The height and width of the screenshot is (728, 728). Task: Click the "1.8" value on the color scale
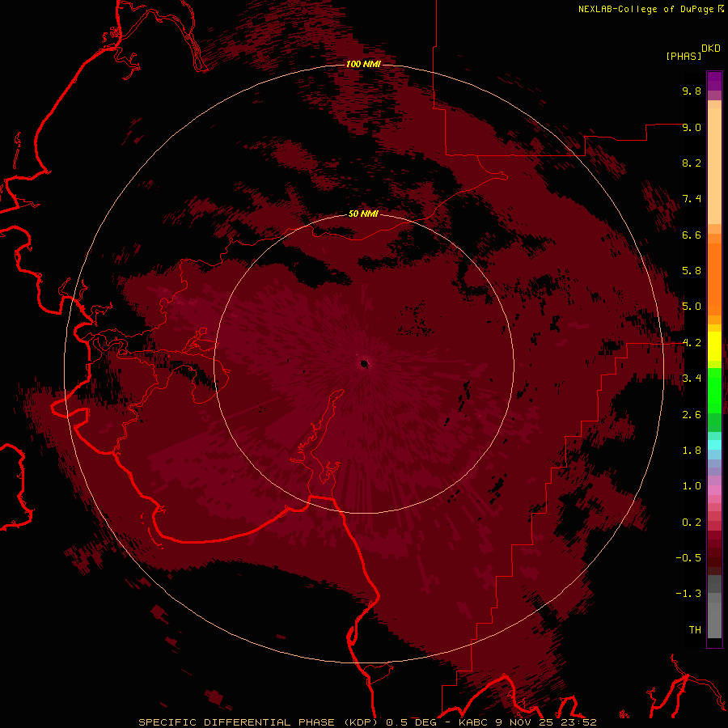coord(692,451)
